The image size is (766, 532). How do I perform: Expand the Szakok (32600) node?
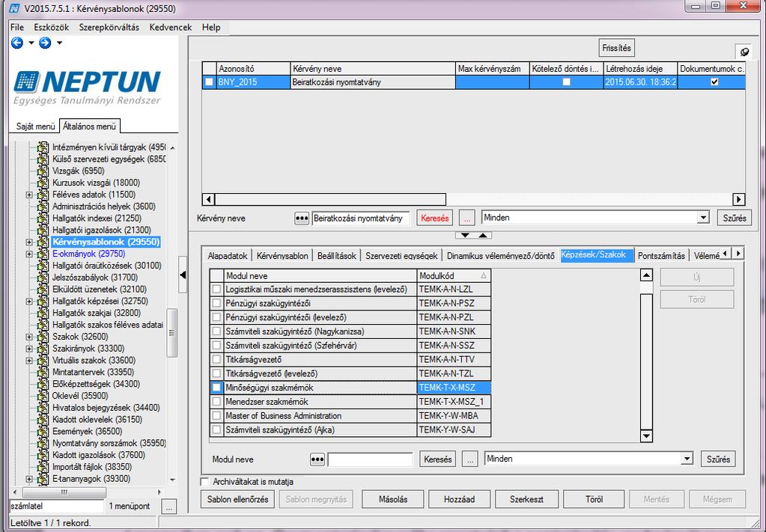[x=29, y=337]
